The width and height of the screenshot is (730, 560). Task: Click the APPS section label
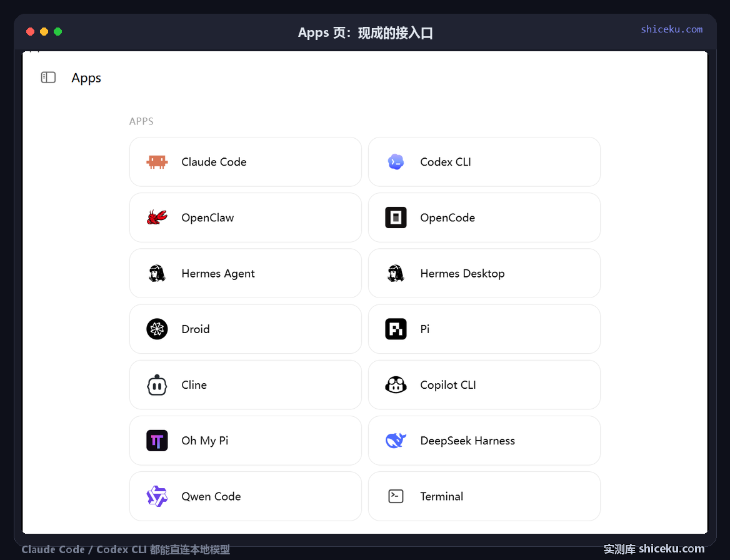[141, 121]
